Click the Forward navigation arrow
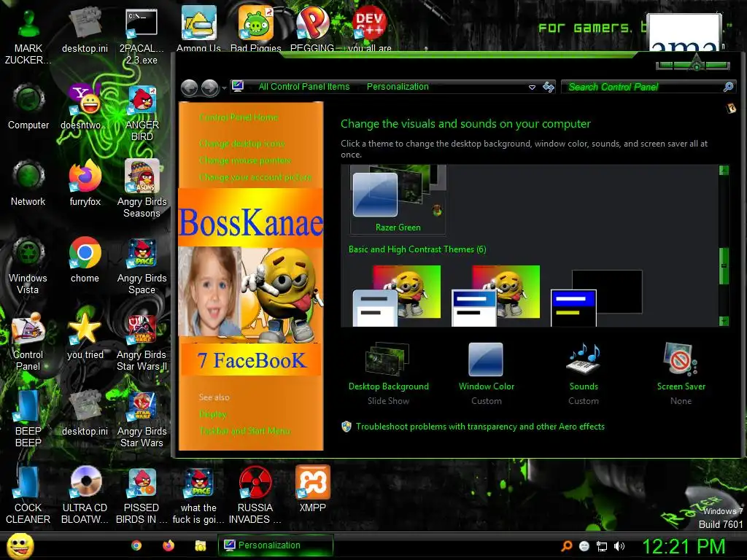The image size is (747, 560). [x=209, y=87]
